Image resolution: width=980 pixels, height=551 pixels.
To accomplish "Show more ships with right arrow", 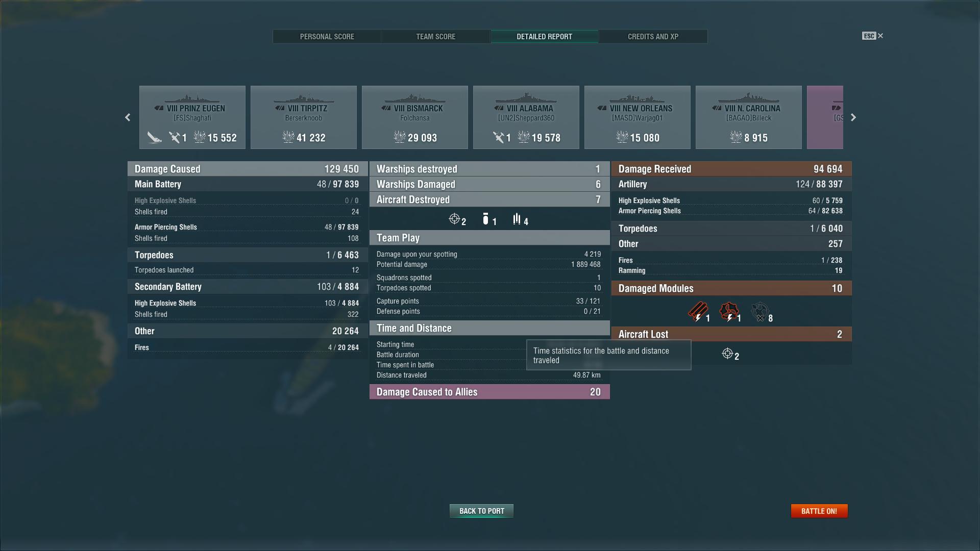I will [x=853, y=117].
